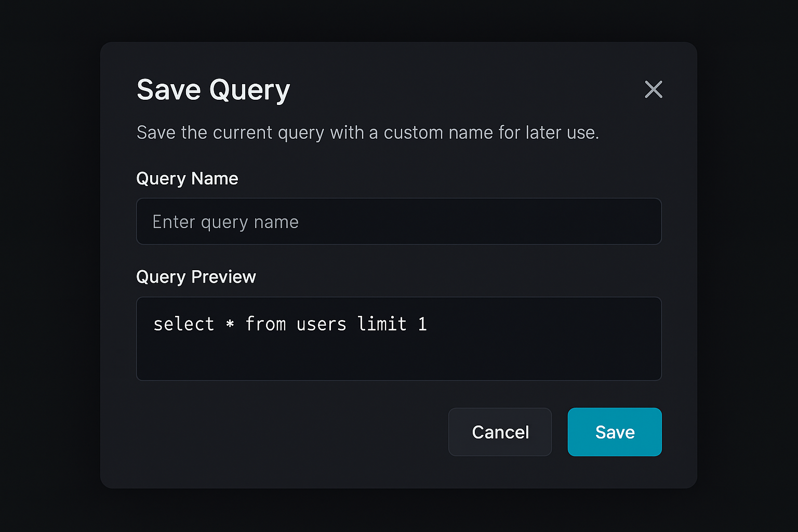Click inside the Enter query name field

point(398,221)
